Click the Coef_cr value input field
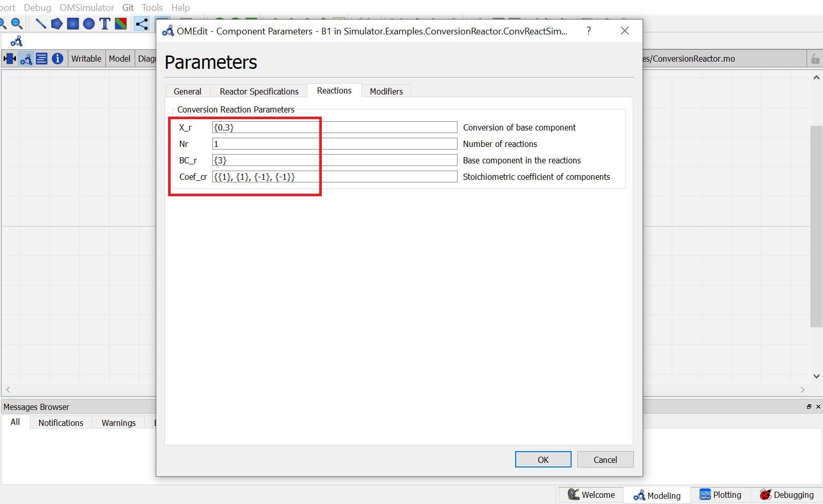Viewport: 823px width, 504px height. pos(335,177)
